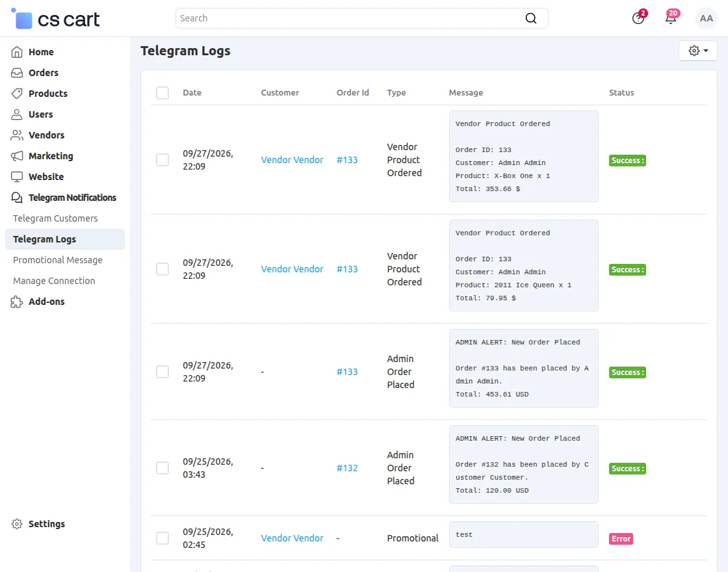The height and width of the screenshot is (572, 728).
Task: Open the Manage Connection submenu item
Action: [x=54, y=281]
